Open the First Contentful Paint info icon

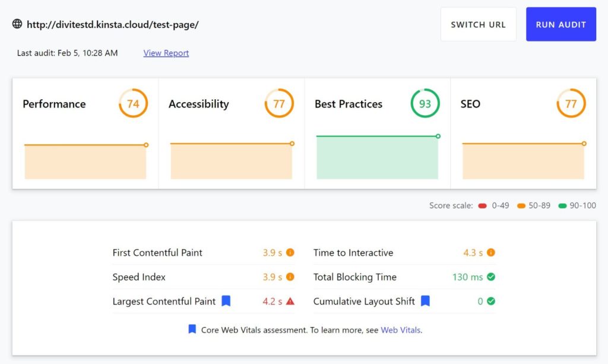pos(289,252)
